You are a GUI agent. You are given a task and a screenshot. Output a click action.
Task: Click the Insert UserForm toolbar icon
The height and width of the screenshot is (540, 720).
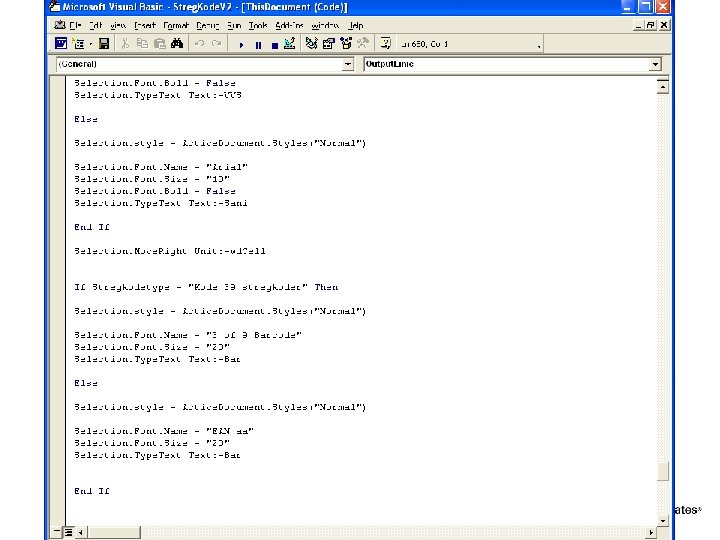click(x=79, y=44)
